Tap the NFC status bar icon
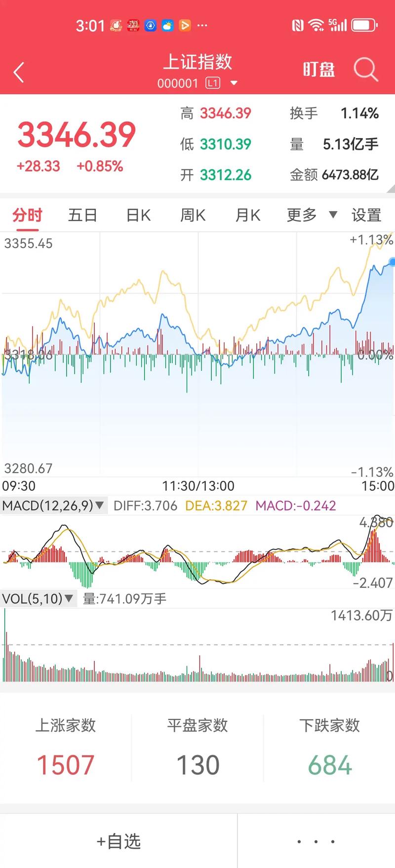 click(x=297, y=25)
